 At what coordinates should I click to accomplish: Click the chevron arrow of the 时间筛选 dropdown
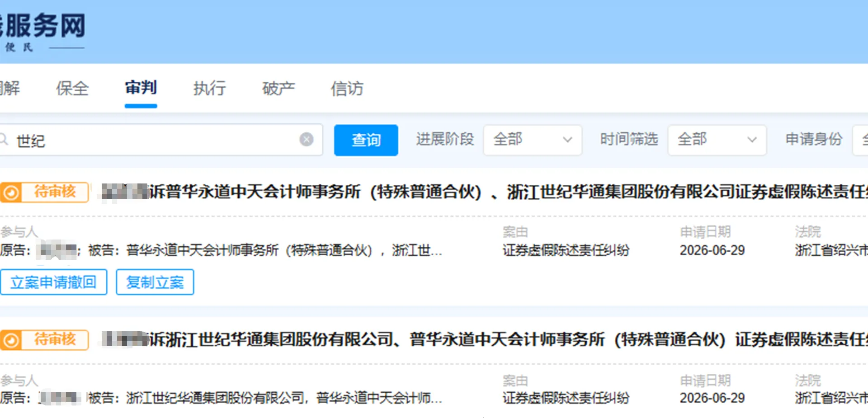[x=752, y=140]
